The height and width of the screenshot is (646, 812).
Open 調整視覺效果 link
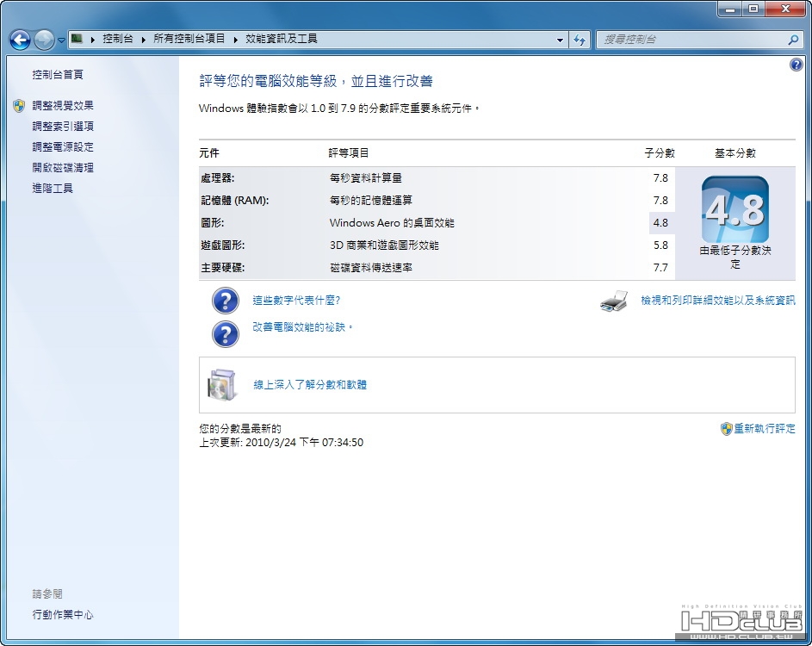(63, 106)
